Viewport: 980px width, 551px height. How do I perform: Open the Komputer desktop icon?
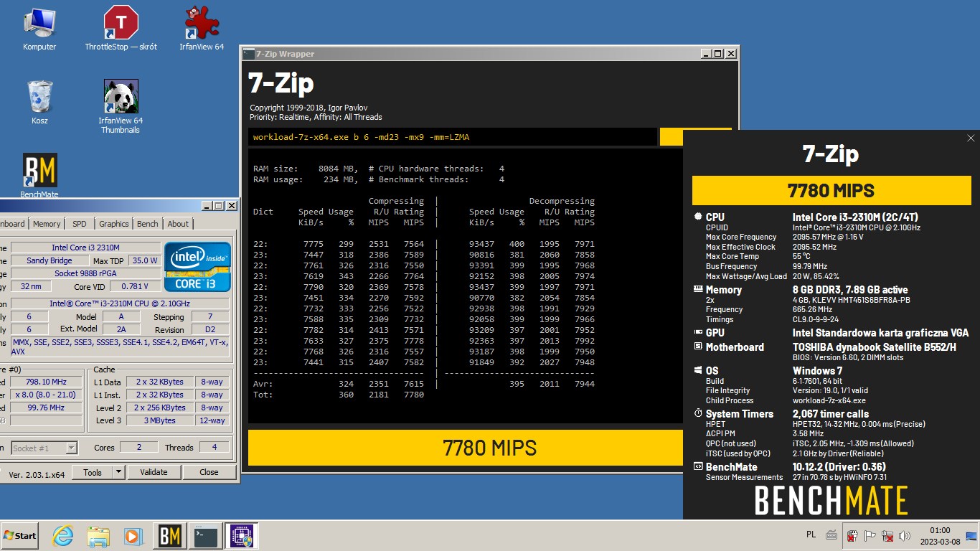click(x=39, y=29)
